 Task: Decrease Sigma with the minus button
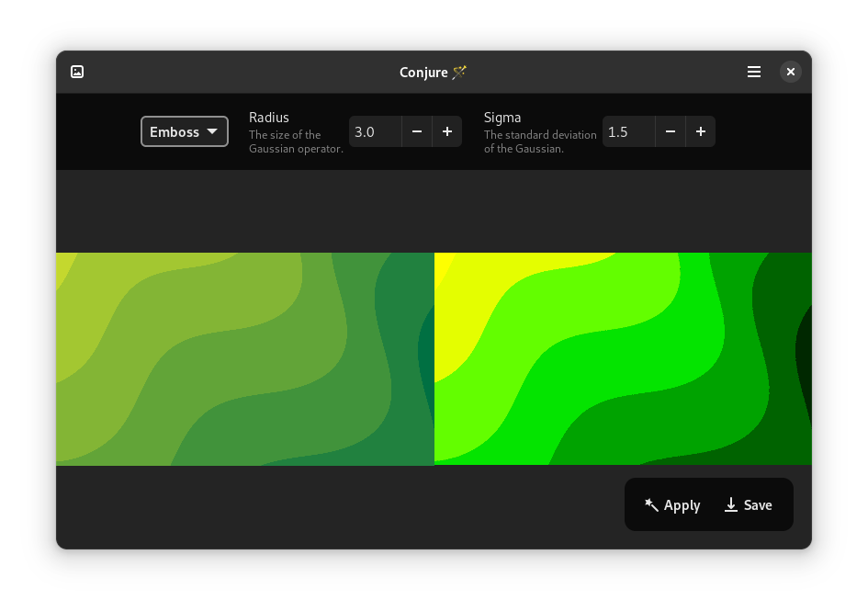(x=671, y=131)
